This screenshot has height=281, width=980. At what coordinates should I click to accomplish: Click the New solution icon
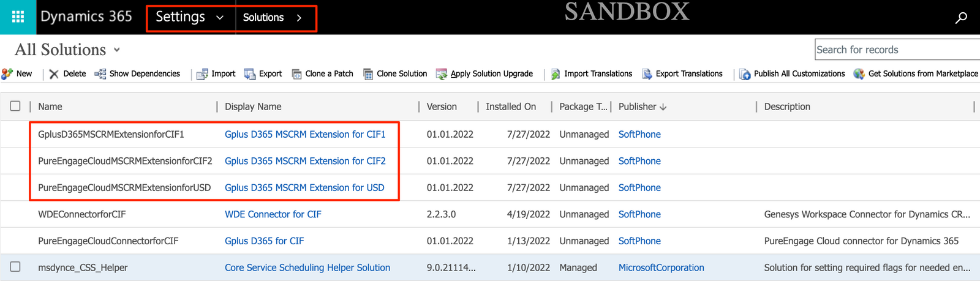point(7,74)
